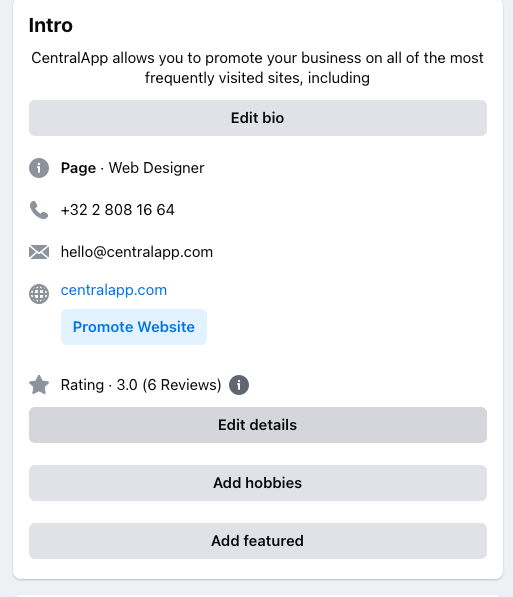Click the Page Web Designer category text
The height and width of the screenshot is (597, 513).
point(133,168)
